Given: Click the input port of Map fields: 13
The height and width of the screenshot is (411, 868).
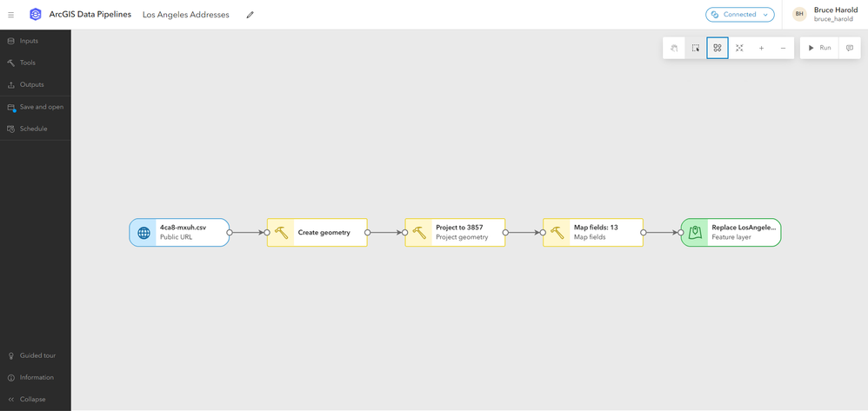Looking at the screenshot, I should [x=543, y=233].
